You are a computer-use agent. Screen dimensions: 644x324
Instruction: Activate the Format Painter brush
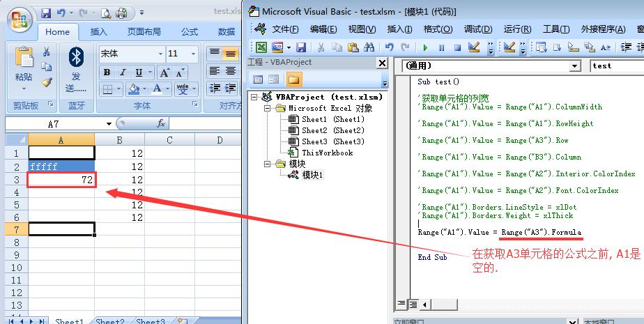[x=47, y=82]
